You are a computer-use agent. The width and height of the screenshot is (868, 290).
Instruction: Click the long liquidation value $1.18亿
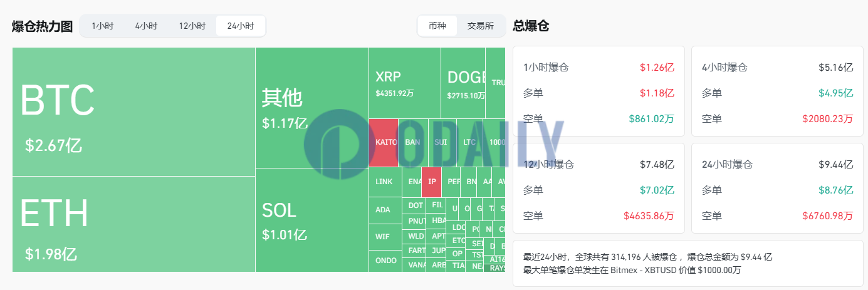657,93
